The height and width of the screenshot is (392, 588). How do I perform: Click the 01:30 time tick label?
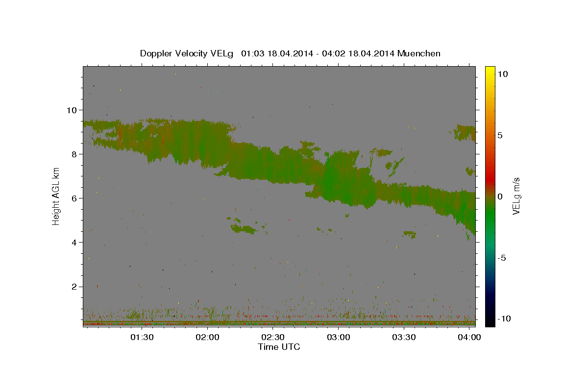(142, 338)
